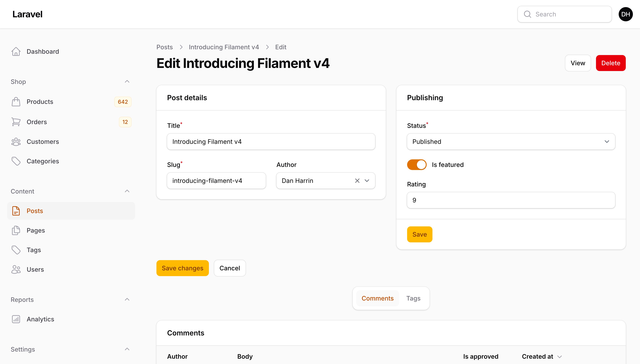Click the Posts document icon
The image size is (640, 364).
point(16,211)
